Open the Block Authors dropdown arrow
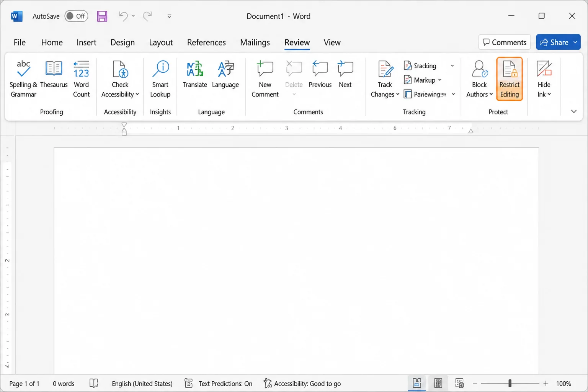 (491, 95)
